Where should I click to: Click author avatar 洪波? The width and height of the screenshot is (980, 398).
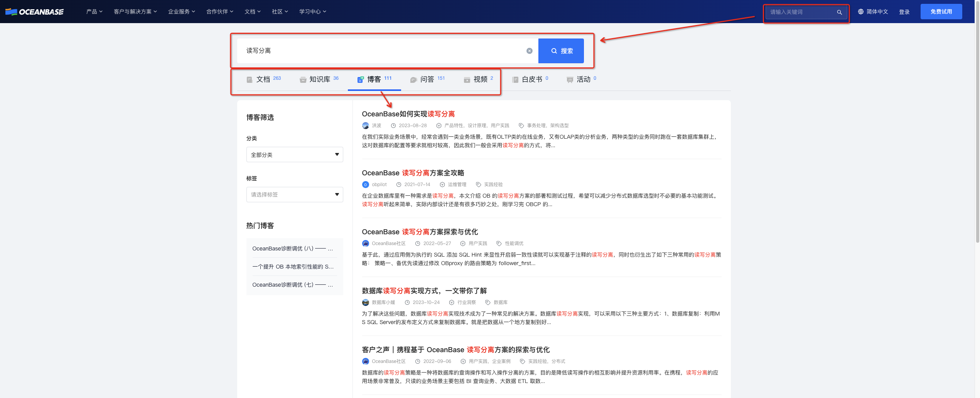(365, 126)
